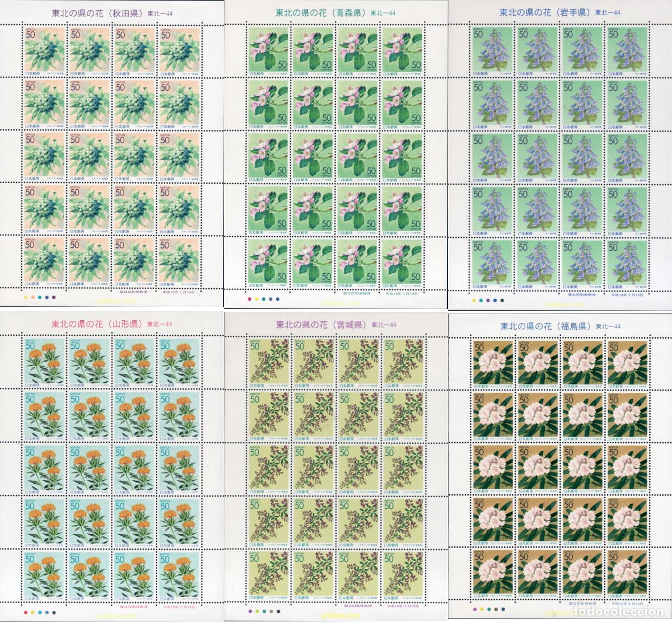Click the 東北-44 code on the Miyagi sheet
The height and width of the screenshot is (622, 672).
click(x=384, y=325)
